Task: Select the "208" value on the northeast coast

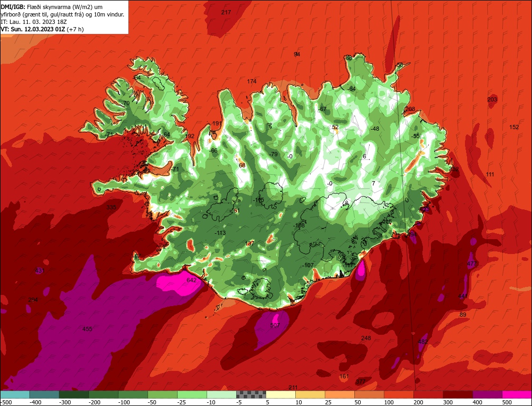Action: click(x=410, y=109)
